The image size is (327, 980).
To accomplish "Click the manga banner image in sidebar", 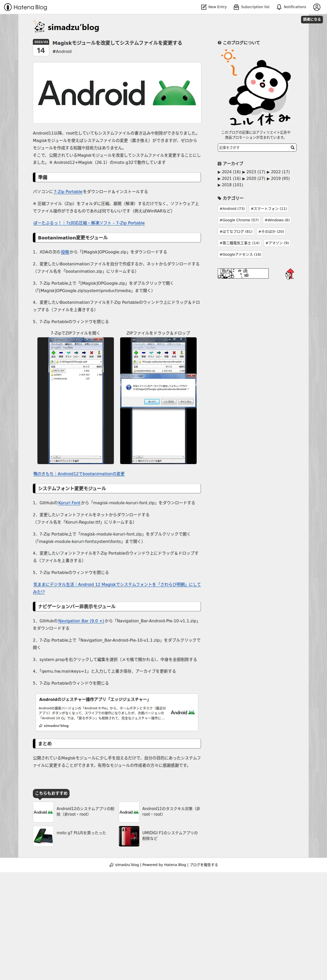I will (243, 273).
